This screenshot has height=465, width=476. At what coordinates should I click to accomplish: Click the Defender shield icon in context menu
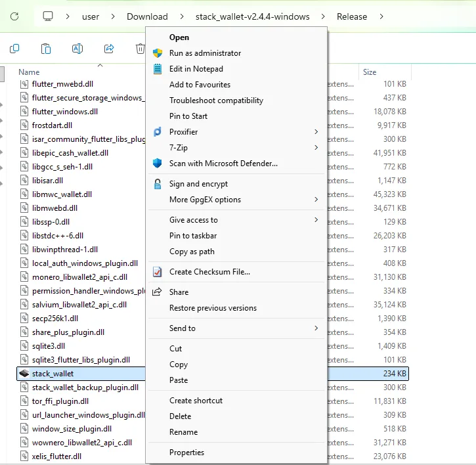(x=158, y=164)
